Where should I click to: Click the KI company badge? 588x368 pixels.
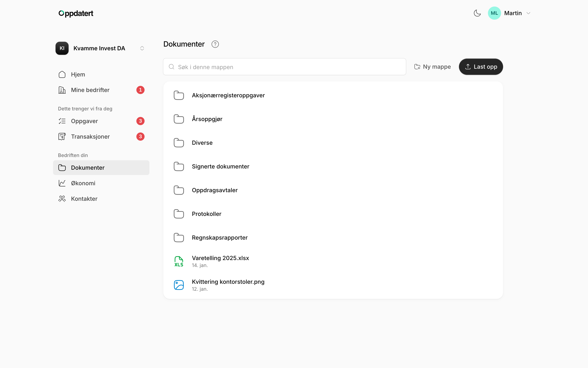pyautogui.click(x=62, y=48)
